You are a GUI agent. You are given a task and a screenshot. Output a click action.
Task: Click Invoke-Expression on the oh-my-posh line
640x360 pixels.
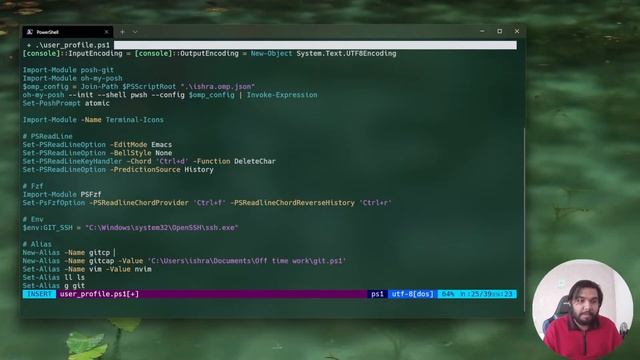coord(282,95)
